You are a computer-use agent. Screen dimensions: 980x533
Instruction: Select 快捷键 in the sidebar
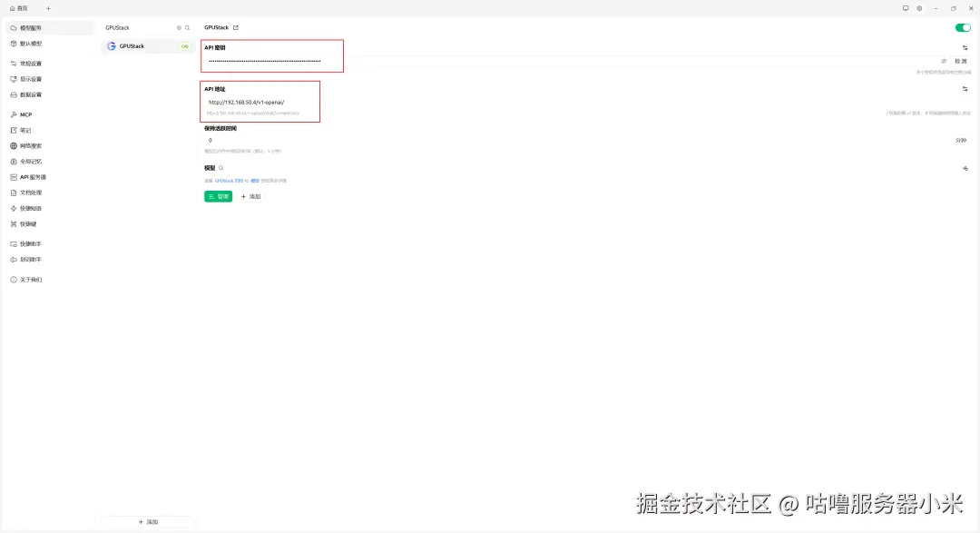(49, 224)
